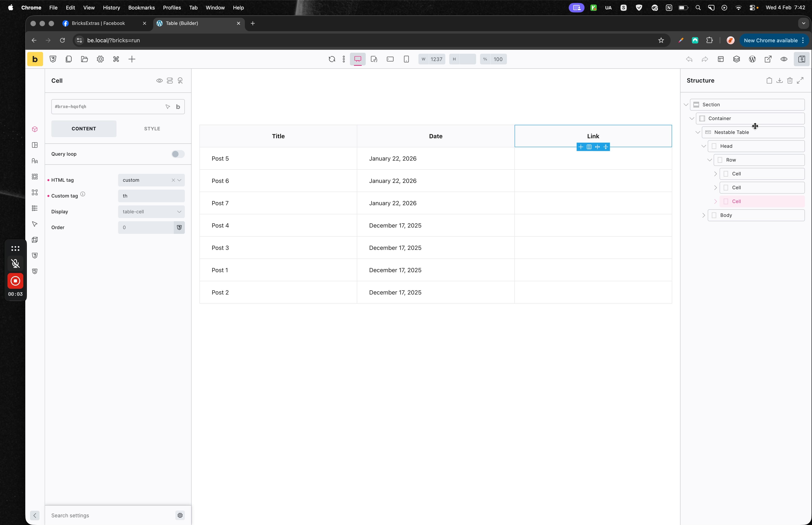
Task: Click the preview eye icon in the top bar
Action: 784,59
